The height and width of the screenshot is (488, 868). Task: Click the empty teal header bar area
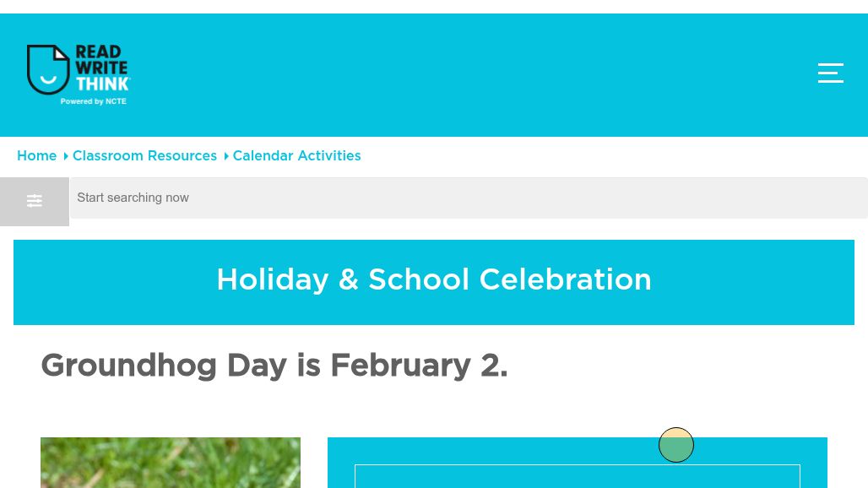coord(473,74)
